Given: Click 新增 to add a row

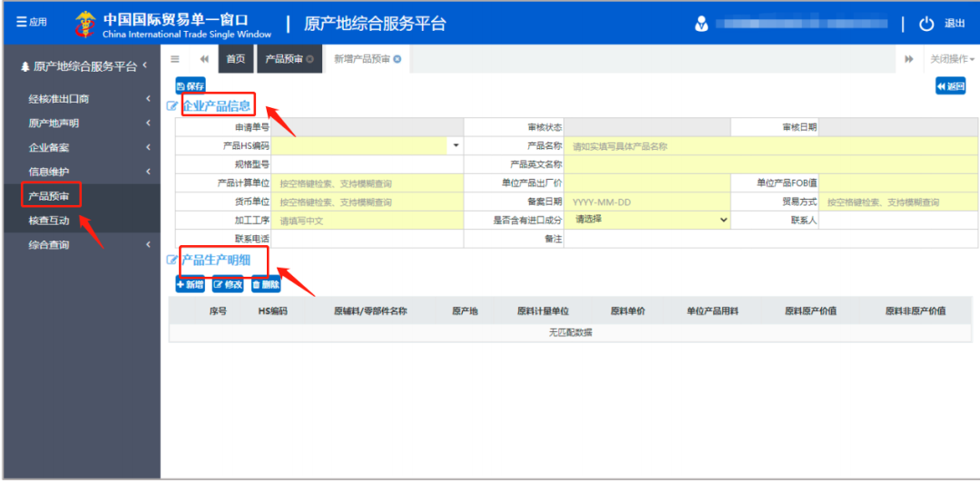Looking at the screenshot, I should tap(191, 285).
